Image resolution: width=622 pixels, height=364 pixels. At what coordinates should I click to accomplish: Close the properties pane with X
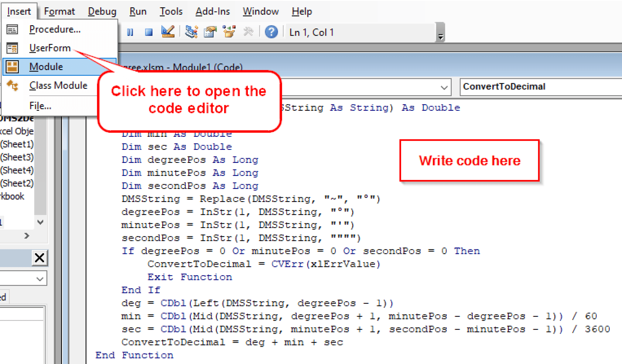click(39, 258)
